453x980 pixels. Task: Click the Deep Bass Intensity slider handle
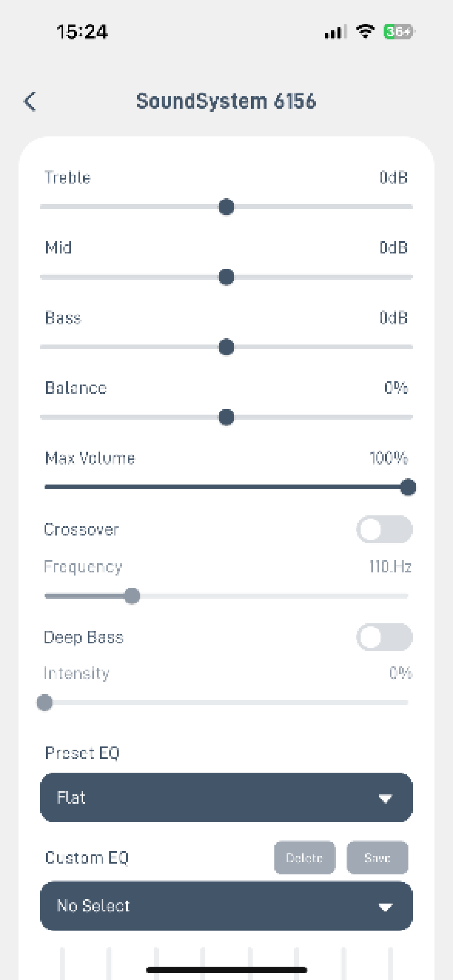coord(44,702)
